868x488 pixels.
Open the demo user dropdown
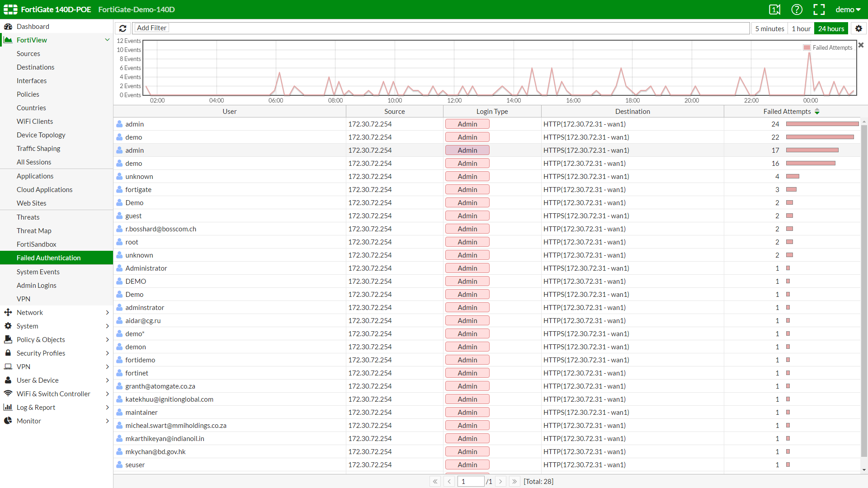[x=848, y=9]
